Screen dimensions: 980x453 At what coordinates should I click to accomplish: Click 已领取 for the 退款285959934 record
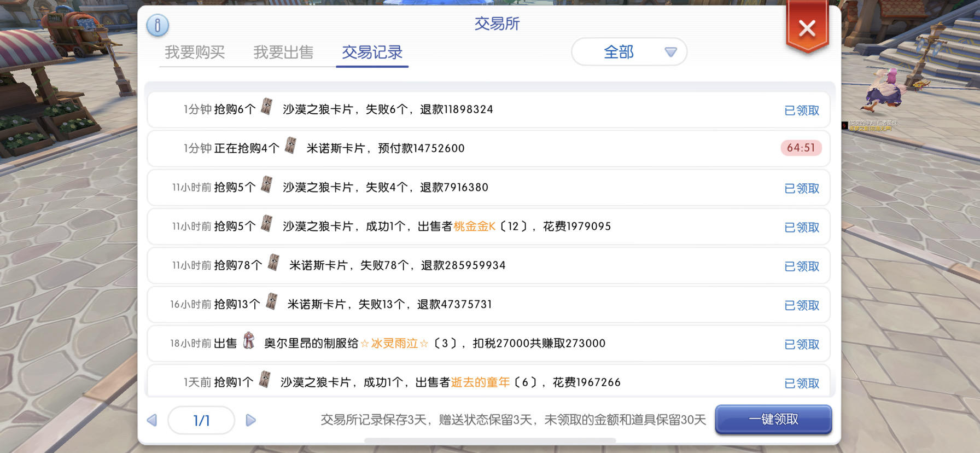click(x=802, y=266)
